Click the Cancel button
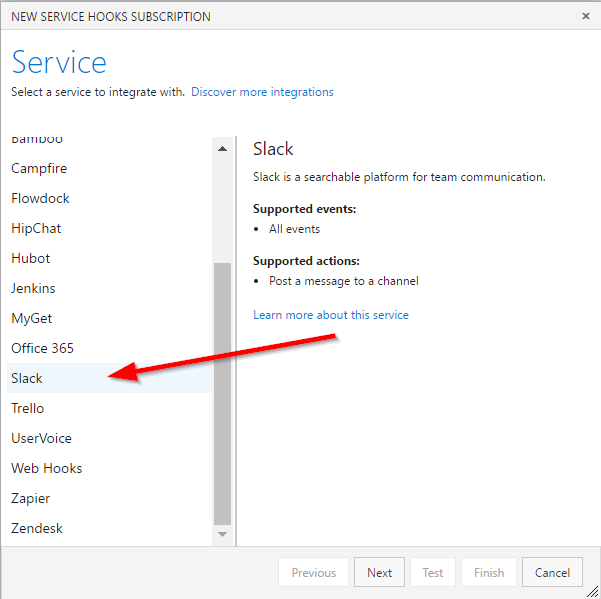The image size is (601, 599). [x=552, y=572]
